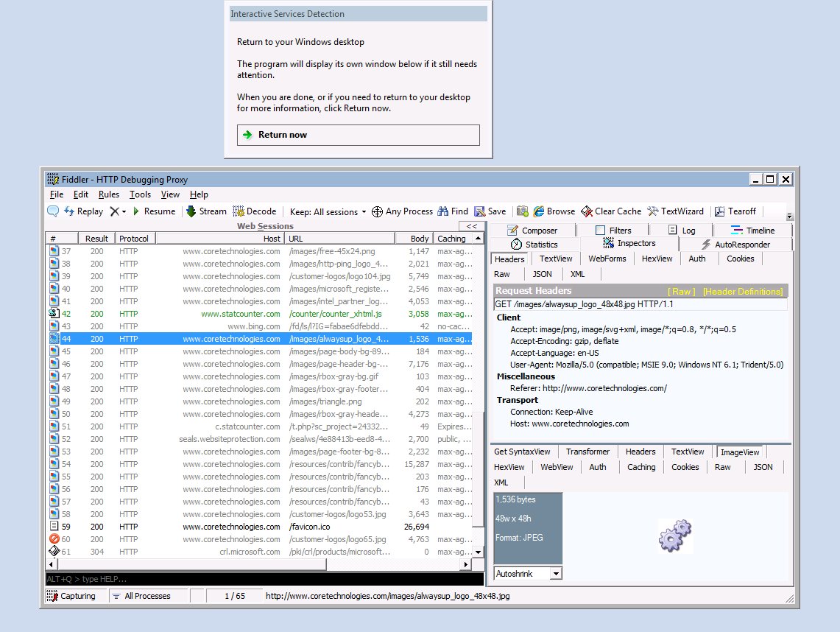Viewport: 840px width, 632px height.
Task: Open the response ImageView tab
Action: (740, 452)
